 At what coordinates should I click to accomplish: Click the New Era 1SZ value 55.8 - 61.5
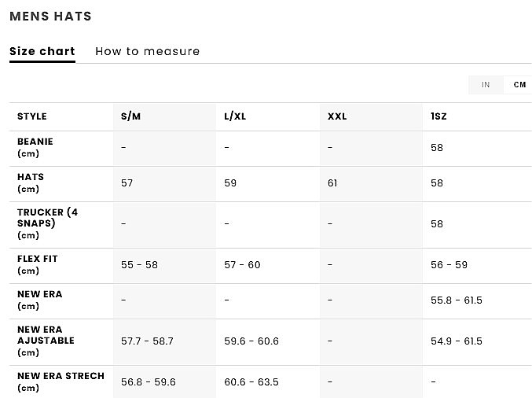(456, 300)
